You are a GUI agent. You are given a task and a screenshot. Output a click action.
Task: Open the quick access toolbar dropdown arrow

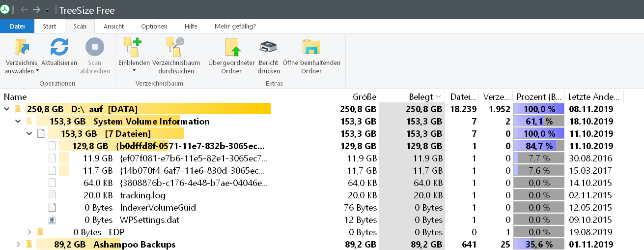pos(47,10)
